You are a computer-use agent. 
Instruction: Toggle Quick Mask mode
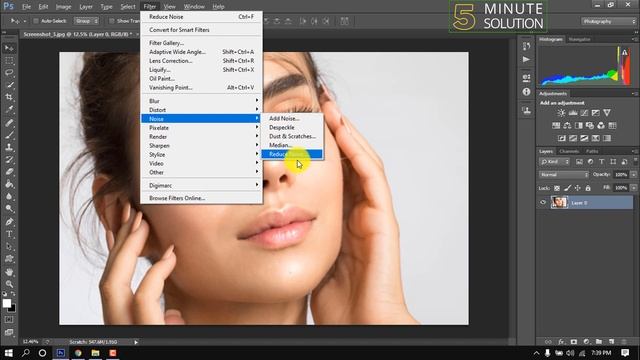[9, 320]
